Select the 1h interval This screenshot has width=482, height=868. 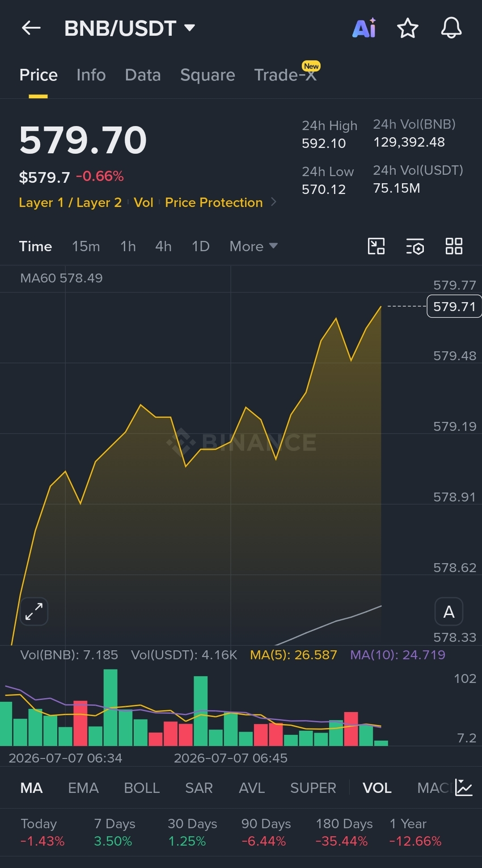point(128,246)
